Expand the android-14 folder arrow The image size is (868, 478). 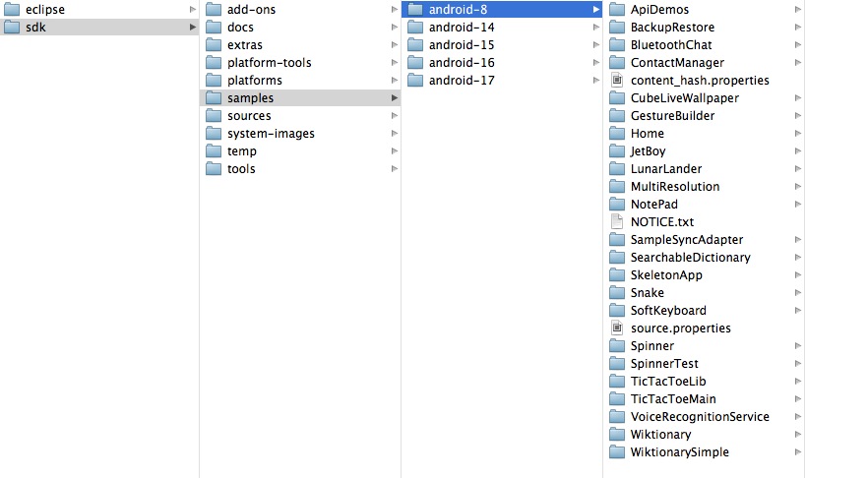596,28
